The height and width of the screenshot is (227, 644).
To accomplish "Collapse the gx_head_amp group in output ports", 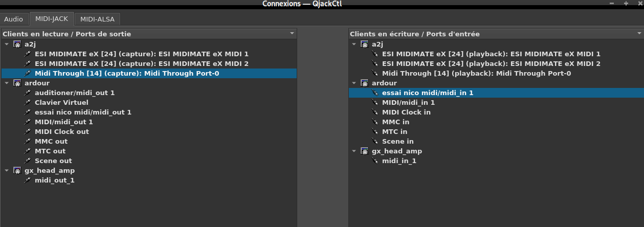I will tap(6, 171).
